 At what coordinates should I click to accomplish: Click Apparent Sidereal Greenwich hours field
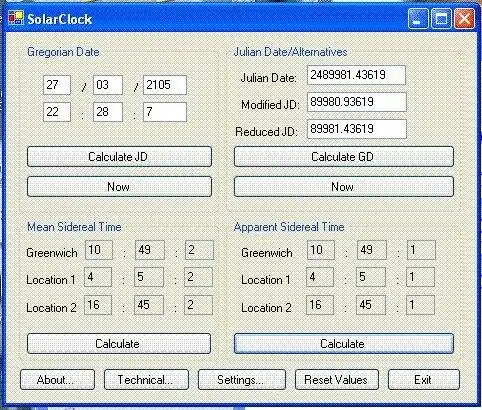click(x=321, y=250)
